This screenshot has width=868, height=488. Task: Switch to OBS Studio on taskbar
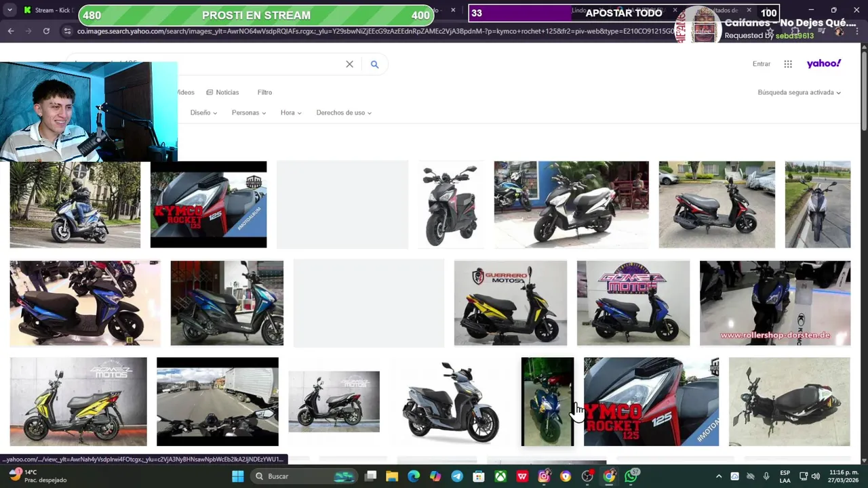pyautogui.click(x=587, y=476)
